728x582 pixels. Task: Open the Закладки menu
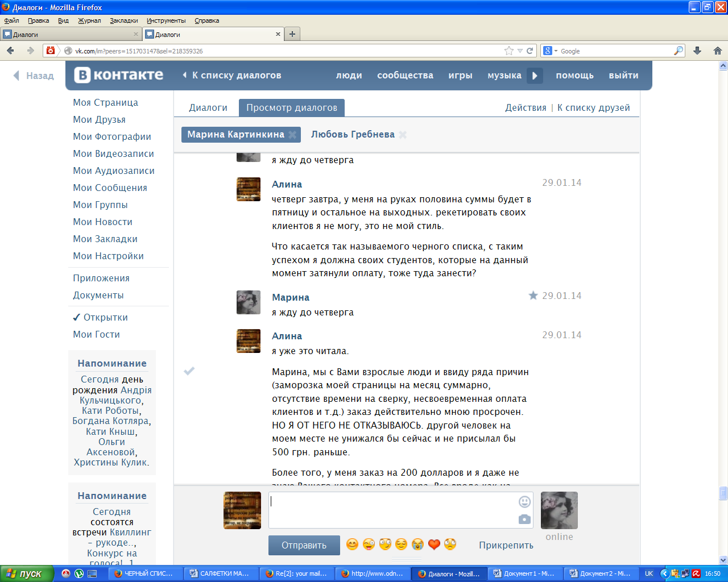pyautogui.click(x=124, y=20)
